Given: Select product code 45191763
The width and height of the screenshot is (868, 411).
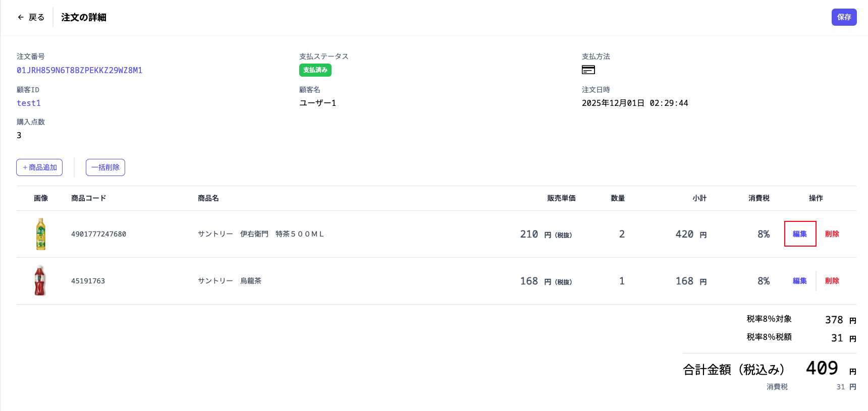Looking at the screenshot, I should tap(88, 281).
